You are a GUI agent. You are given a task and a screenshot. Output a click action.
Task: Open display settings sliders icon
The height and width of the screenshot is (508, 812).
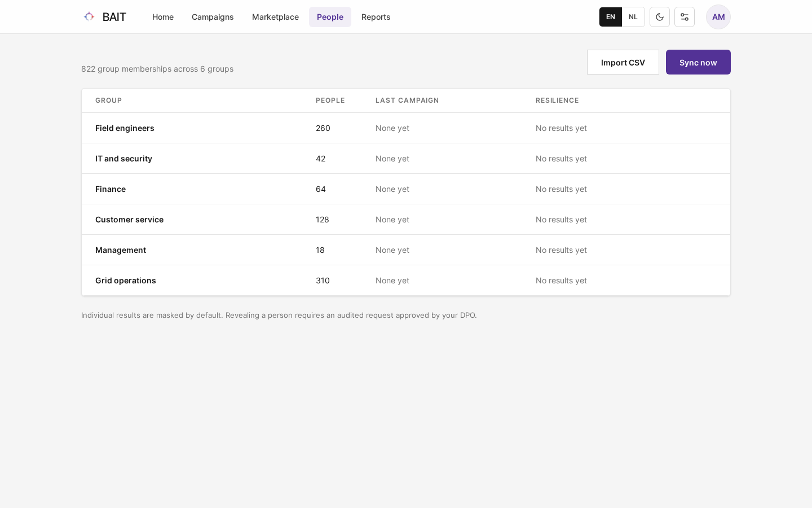pos(685,17)
